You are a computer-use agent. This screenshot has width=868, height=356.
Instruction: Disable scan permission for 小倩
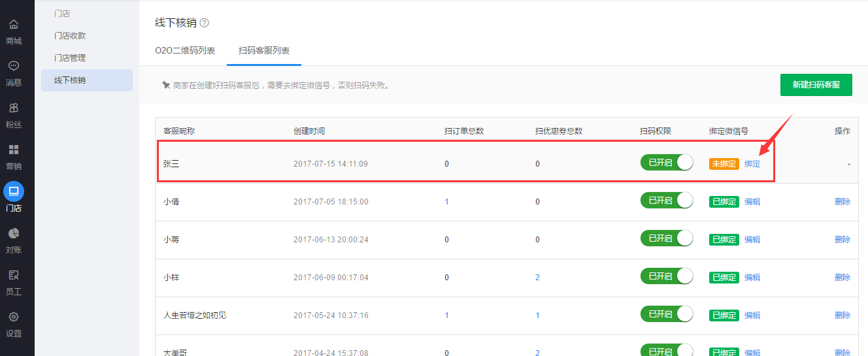point(667,201)
